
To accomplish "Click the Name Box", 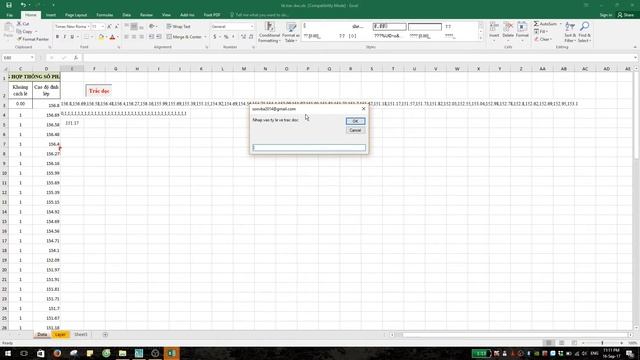I will 18,58.
